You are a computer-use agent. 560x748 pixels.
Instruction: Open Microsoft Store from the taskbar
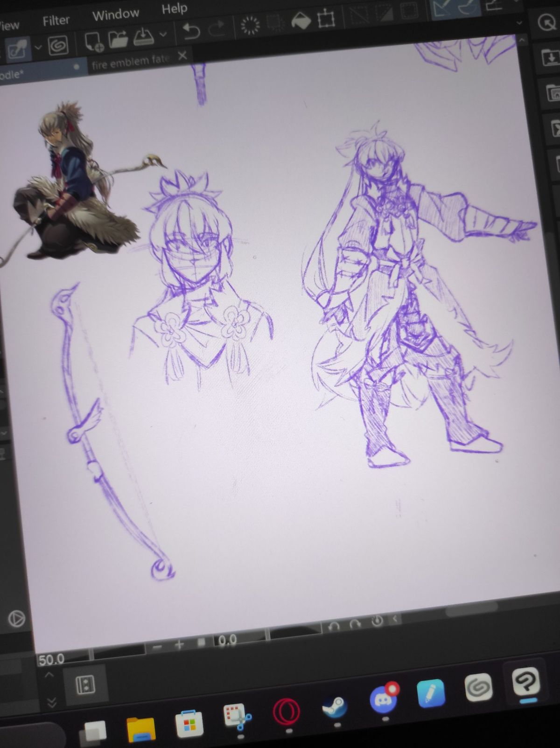189,724
